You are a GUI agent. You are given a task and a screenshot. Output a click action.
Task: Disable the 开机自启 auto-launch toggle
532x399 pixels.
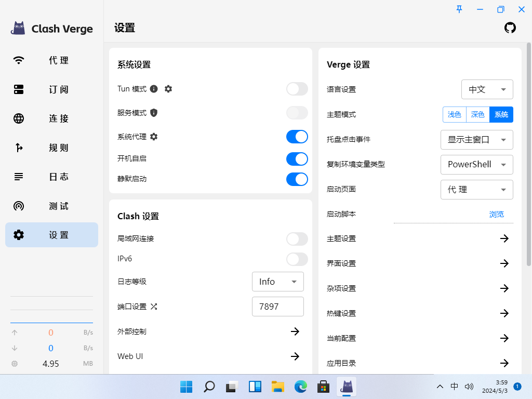click(x=297, y=158)
